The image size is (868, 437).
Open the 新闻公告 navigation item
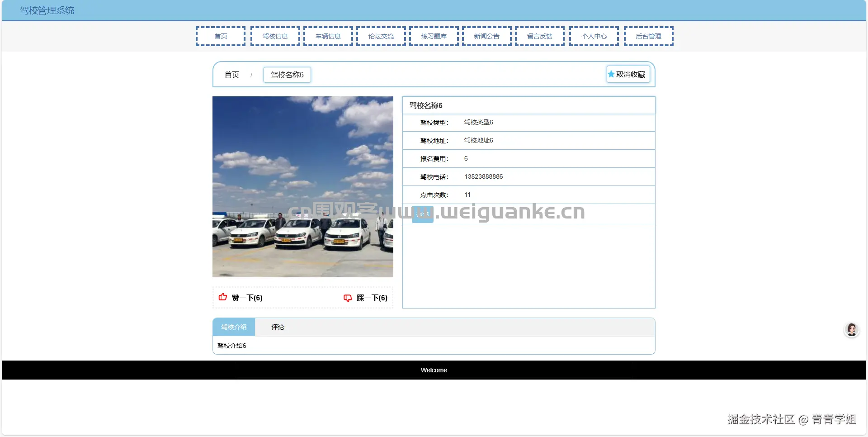pyautogui.click(x=487, y=36)
